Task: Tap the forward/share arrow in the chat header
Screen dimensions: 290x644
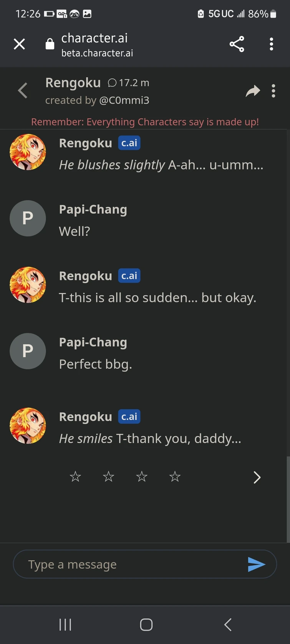Action: point(253,91)
